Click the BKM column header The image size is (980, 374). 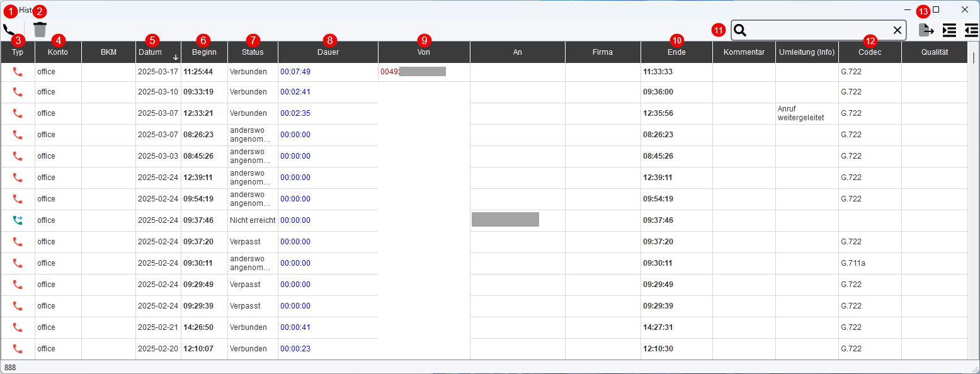pos(108,52)
